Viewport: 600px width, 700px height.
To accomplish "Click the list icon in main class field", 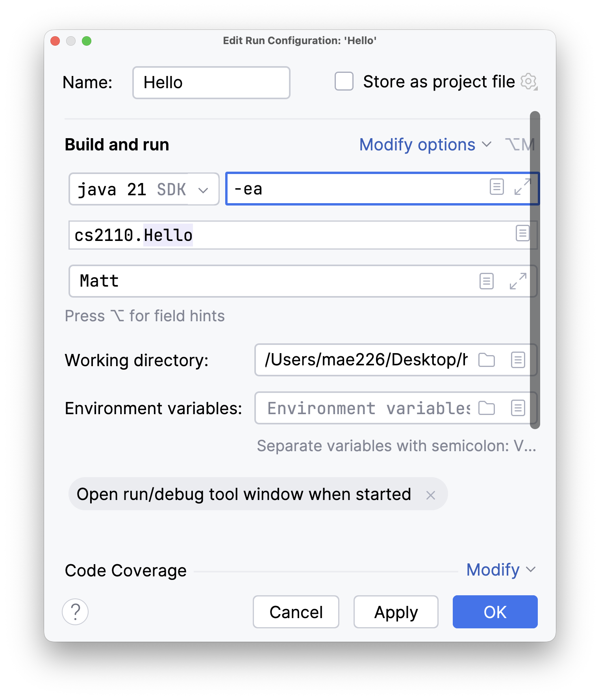I will (522, 233).
